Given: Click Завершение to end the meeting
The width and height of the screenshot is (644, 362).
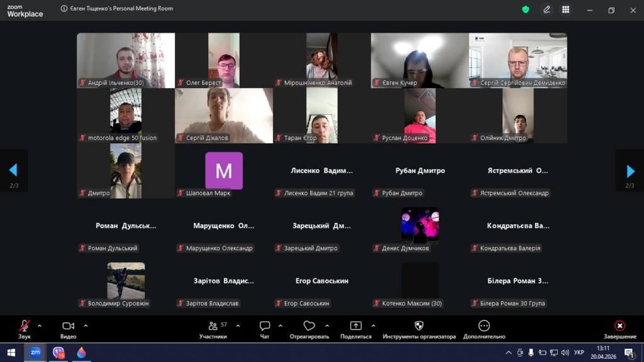Looking at the screenshot, I should (x=619, y=327).
